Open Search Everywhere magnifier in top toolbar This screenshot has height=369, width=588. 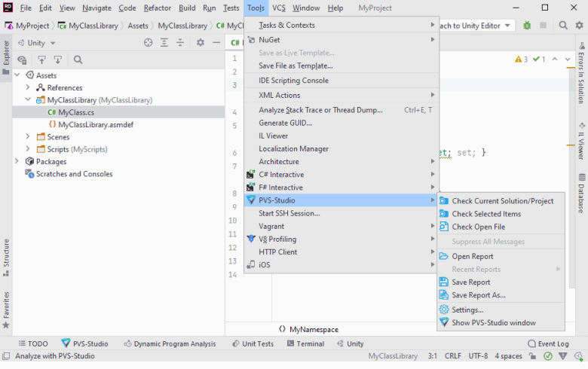coord(563,26)
